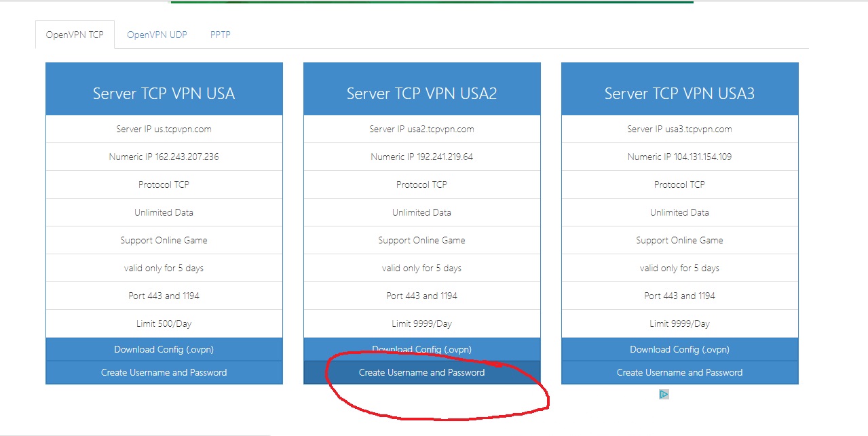Create Username and Password for Server TCP VPN USA3
Viewport: 868px width, 436px height.
(679, 372)
